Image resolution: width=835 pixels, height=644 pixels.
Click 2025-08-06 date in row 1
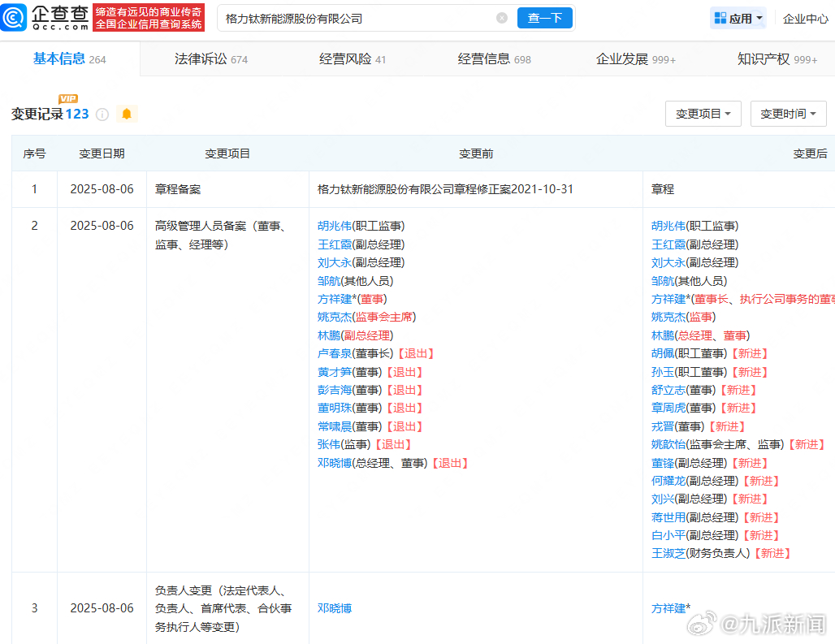[102, 189]
